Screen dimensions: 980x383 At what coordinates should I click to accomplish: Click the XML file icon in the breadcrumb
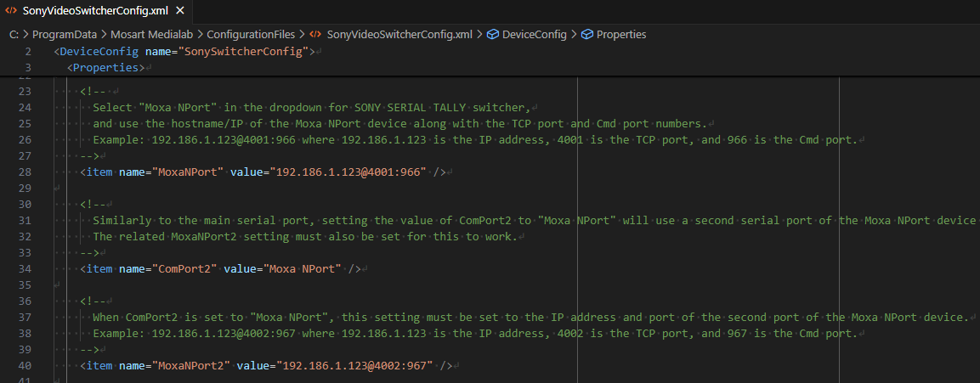point(315,35)
